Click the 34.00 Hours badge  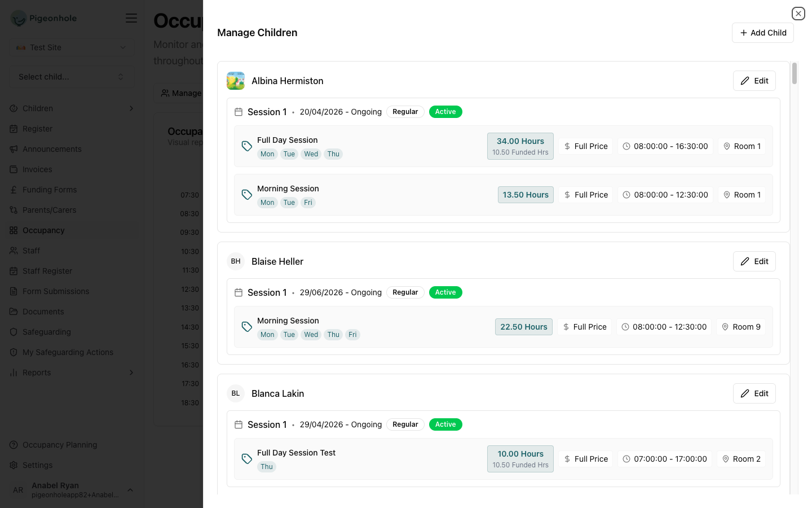pyautogui.click(x=520, y=146)
